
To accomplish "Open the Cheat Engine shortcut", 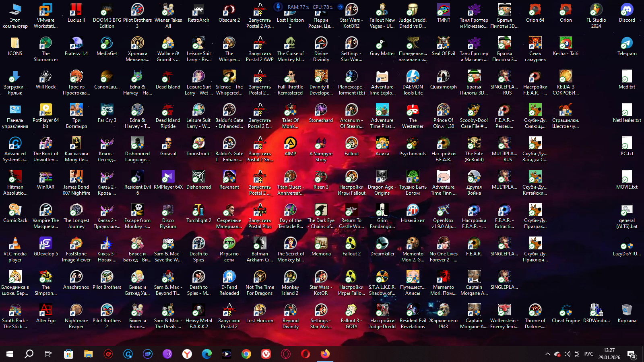I will click(566, 310).
